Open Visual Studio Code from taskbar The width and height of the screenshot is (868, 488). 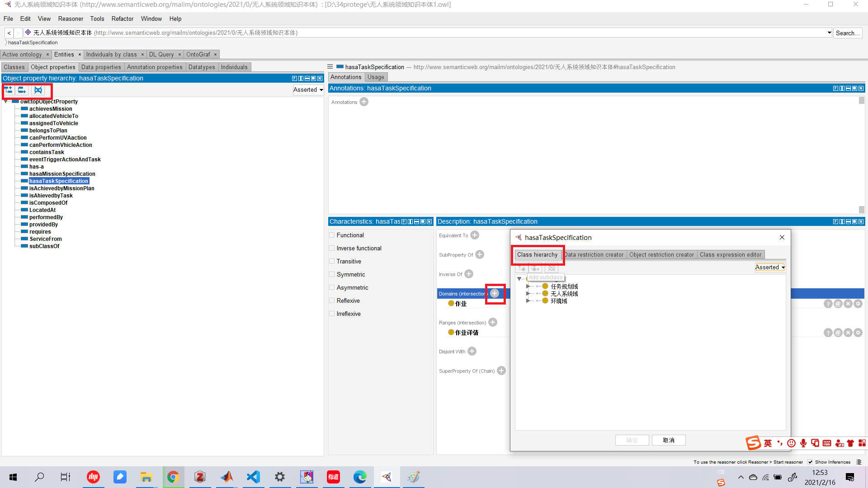[253, 477]
